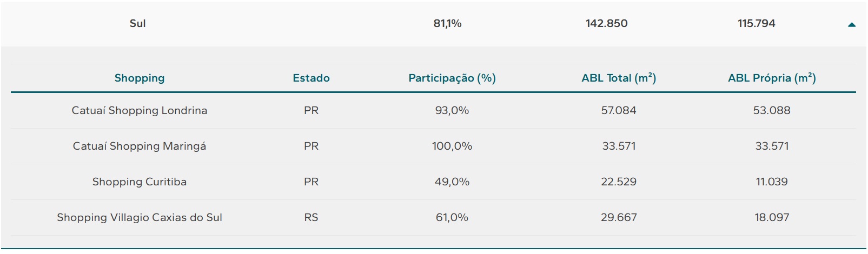The image size is (868, 254).
Task: Select Shopping Villagio Caxias do Sul
Action: pos(140,217)
